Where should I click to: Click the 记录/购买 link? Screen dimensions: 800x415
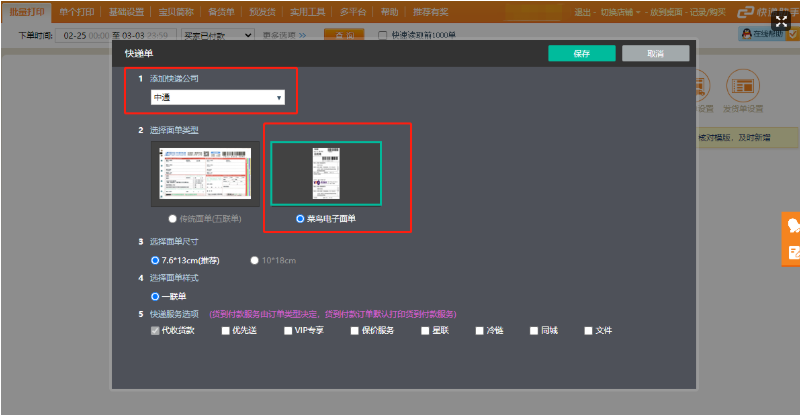tap(708, 12)
